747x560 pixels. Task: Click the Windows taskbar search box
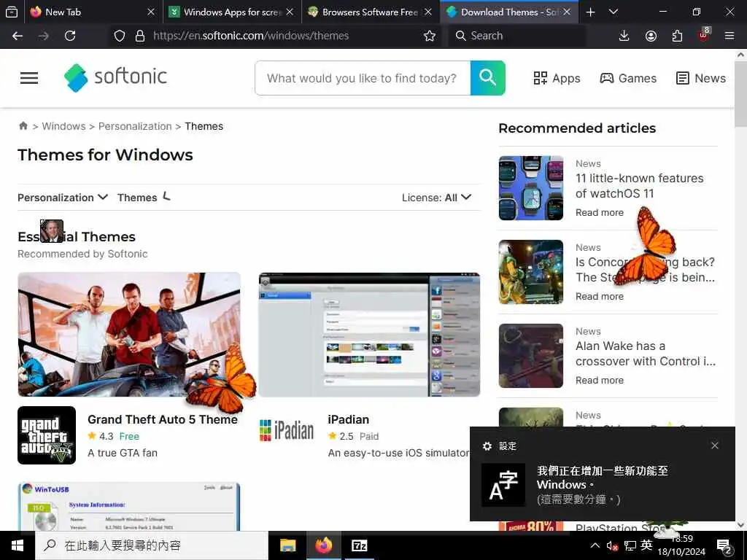pos(152,545)
